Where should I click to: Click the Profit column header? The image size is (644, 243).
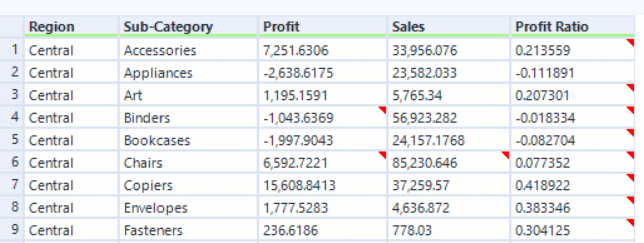pos(323,27)
